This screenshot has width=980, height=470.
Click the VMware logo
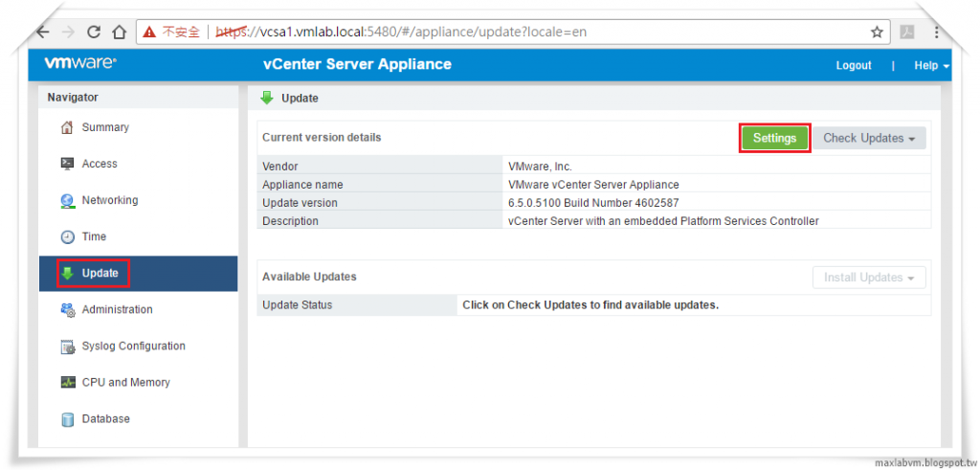coord(80,63)
